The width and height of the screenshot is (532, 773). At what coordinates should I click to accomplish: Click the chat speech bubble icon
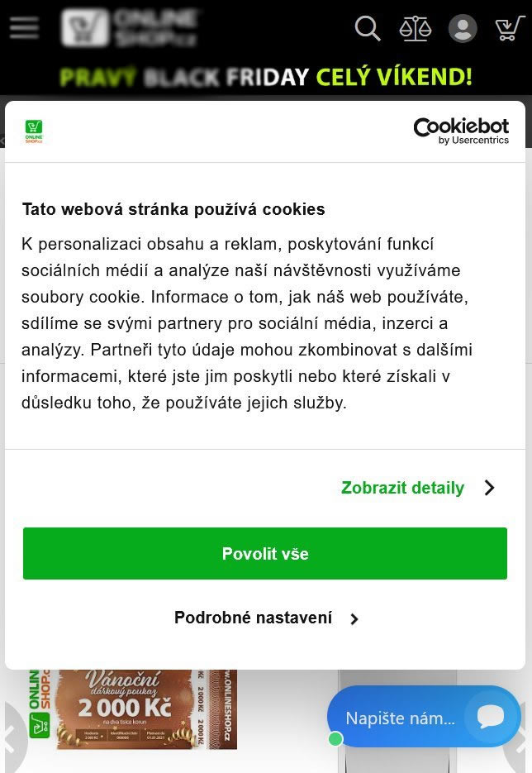tap(490, 718)
